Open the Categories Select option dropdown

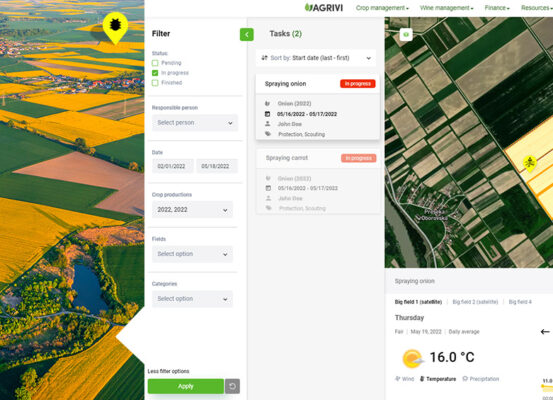(193, 299)
